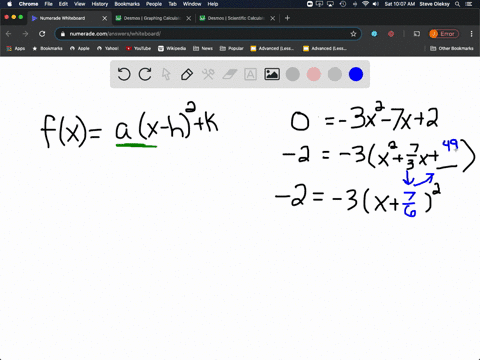This screenshot has height=360, width=480.
Task: Open the Window menu
Action: (x=192, y=4)
